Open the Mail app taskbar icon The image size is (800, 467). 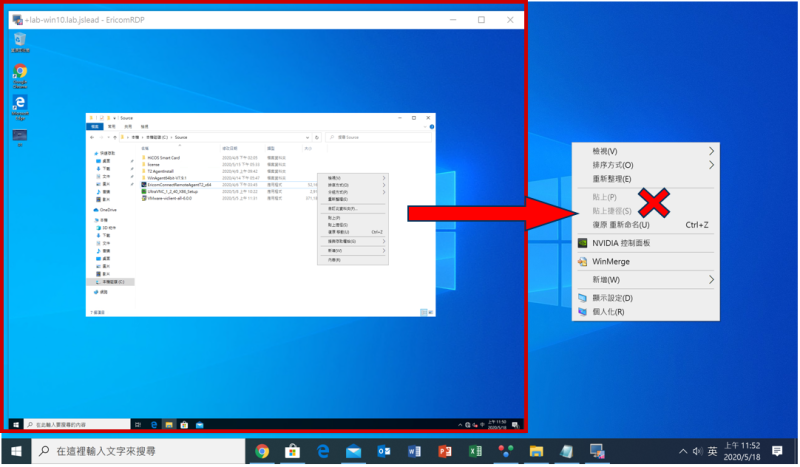354,452
